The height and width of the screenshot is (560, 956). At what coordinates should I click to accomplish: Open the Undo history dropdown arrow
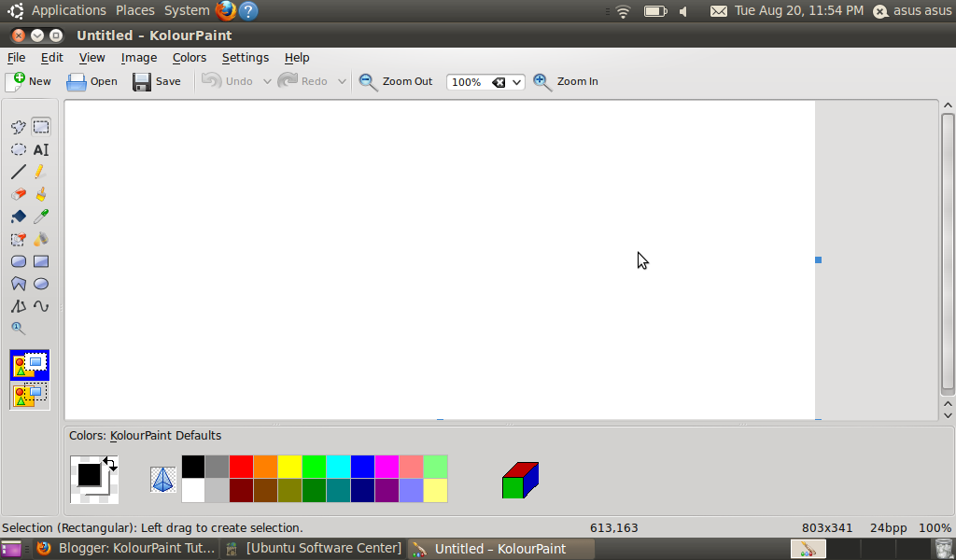[266, 81]
